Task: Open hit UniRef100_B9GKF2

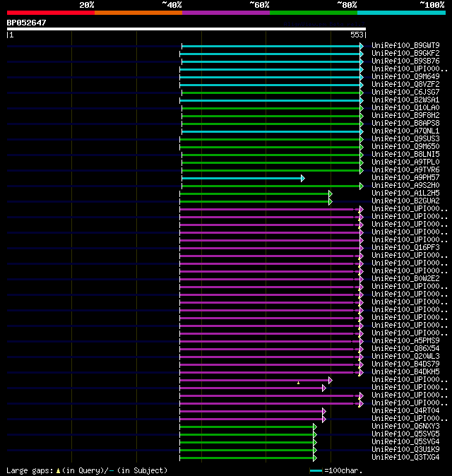Action: tap(405, 54)
